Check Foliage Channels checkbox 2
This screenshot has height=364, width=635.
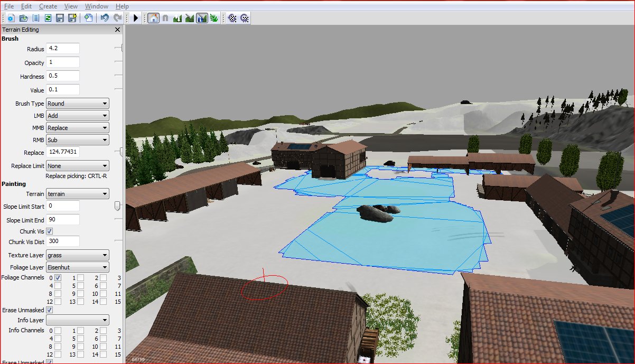(104, 278)
